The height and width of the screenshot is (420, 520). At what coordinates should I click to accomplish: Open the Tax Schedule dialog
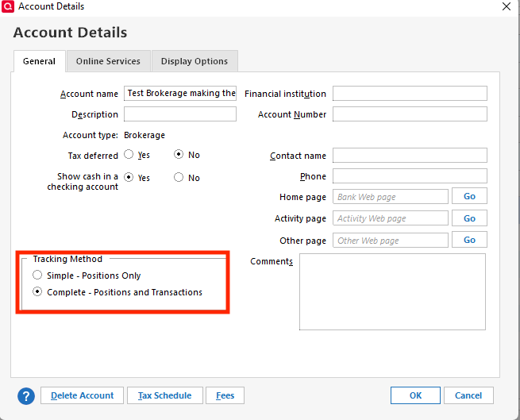(x=164, y=395)
